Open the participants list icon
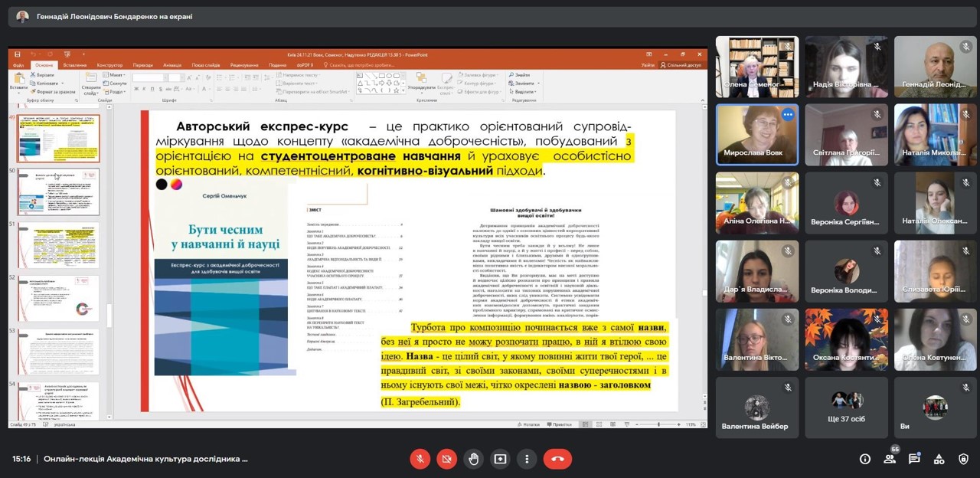980x478 pixels. 887,459
